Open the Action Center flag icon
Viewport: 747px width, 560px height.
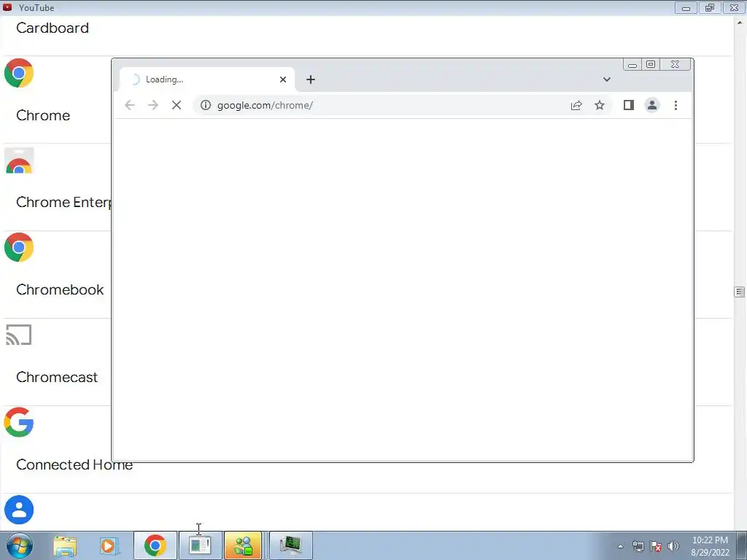(656, 546)
